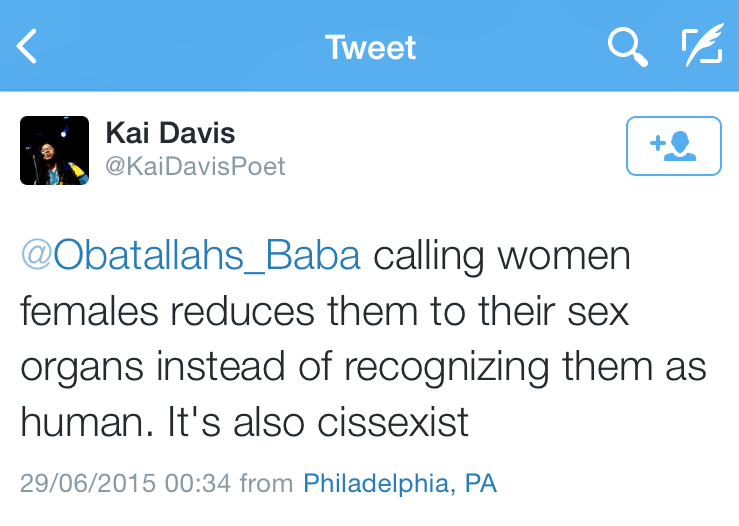The width and height of the screenshot is (739, 526).
Task: Open the @KaiDavisPoet handle
Action: click(195, 165)
